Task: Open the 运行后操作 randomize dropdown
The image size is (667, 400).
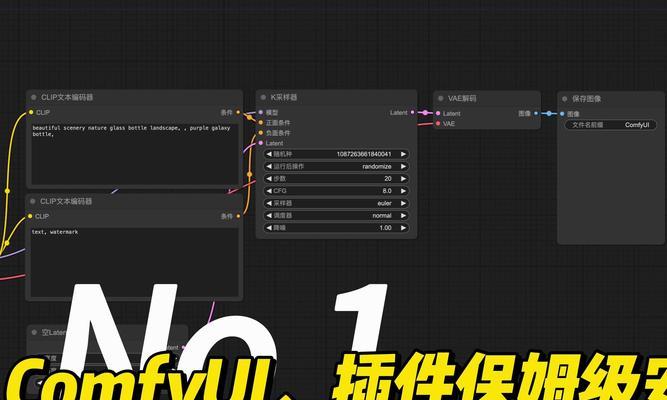Action: click(336, 166)
